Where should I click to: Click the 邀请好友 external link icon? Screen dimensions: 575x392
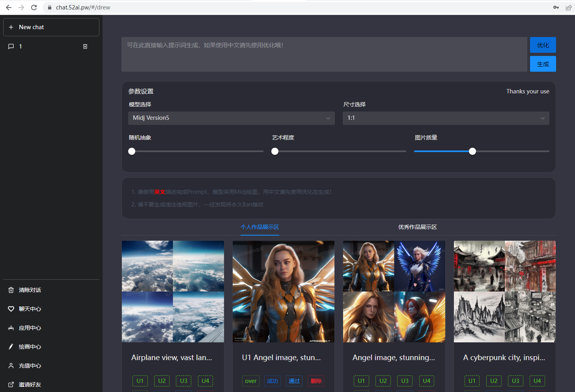point(11,385)
